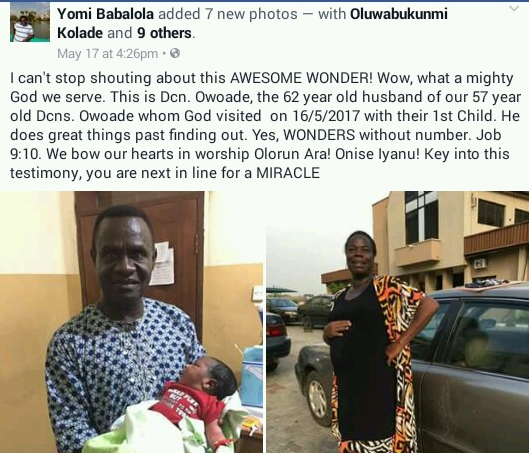This screenshot has height=453, width=529.
Task: Click the AWESOME WONDER text
Action: click(301, 78)
